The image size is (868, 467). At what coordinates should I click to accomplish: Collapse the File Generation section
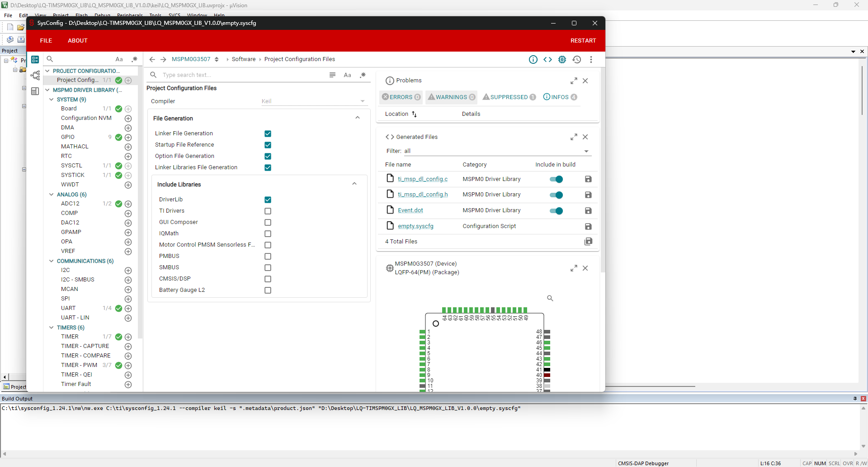point(358,118)
